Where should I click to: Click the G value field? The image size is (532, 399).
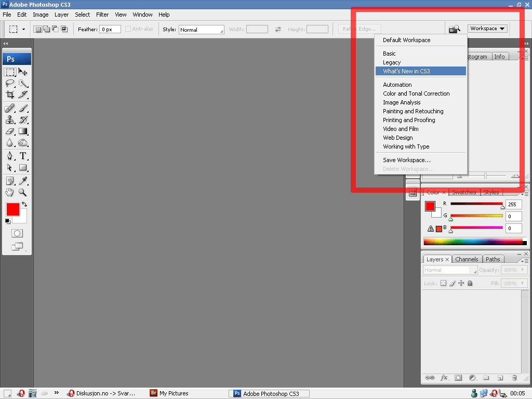pos(513,217)
